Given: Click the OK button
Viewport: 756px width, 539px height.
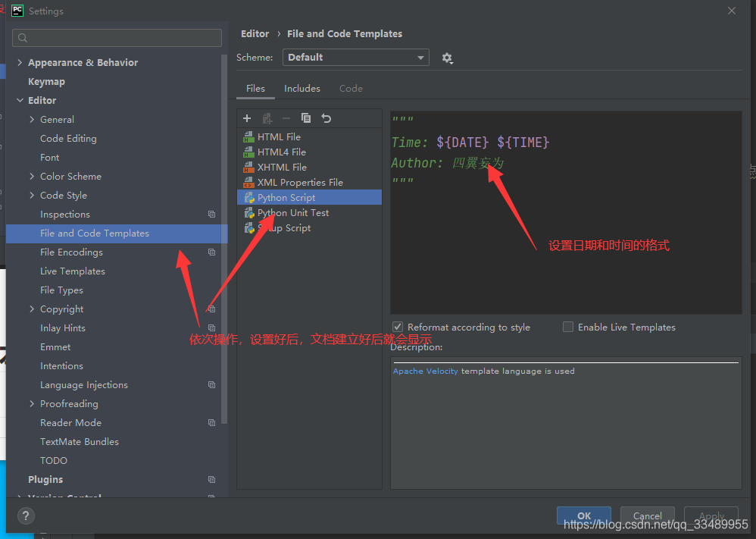Looking at the screenshot, I should click(584, 515).
